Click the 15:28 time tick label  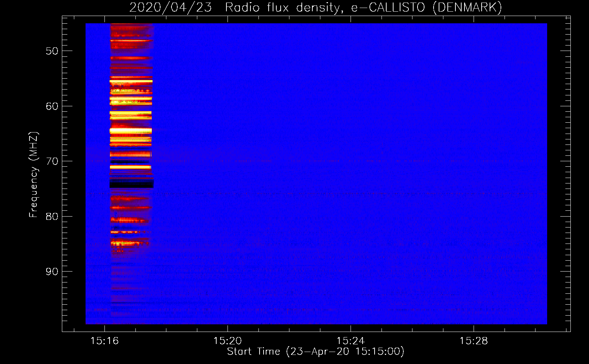(474, 341)
